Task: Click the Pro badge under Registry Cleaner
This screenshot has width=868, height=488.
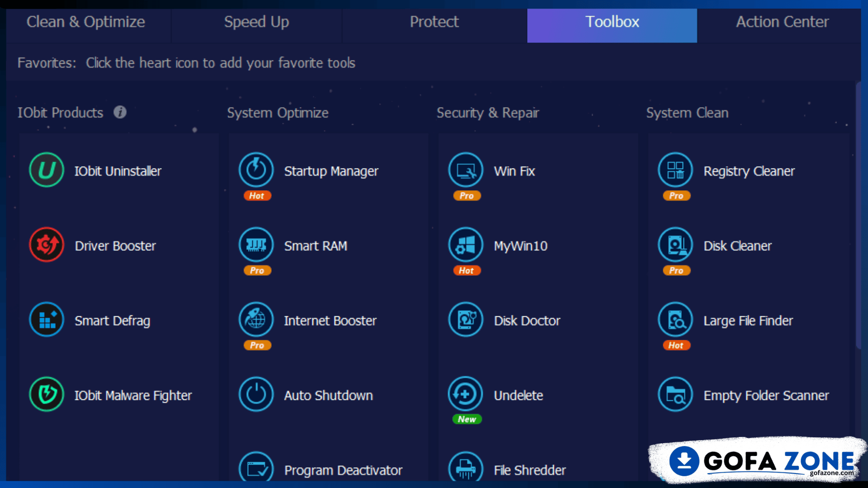Action: [676, 196]
